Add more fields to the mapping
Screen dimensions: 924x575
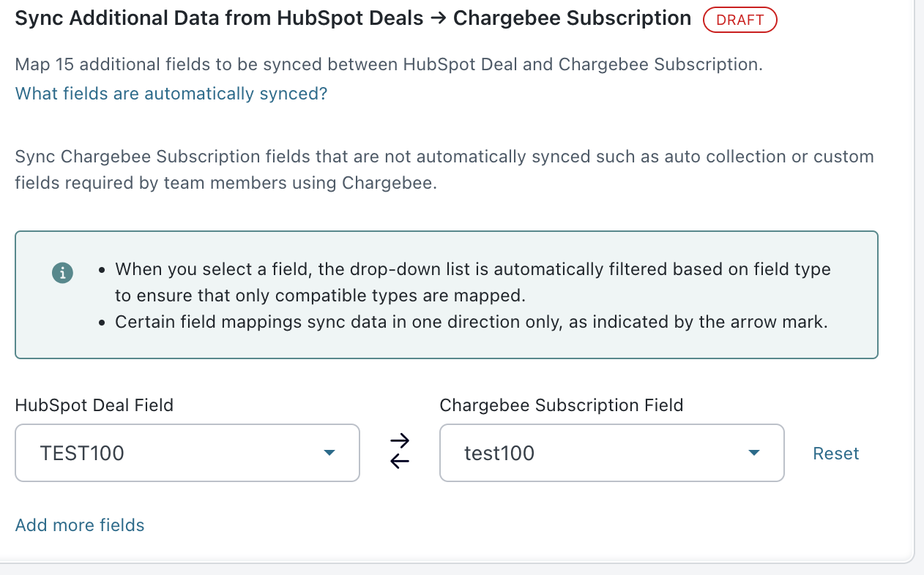pyautogui.click(x=80, y=525)
